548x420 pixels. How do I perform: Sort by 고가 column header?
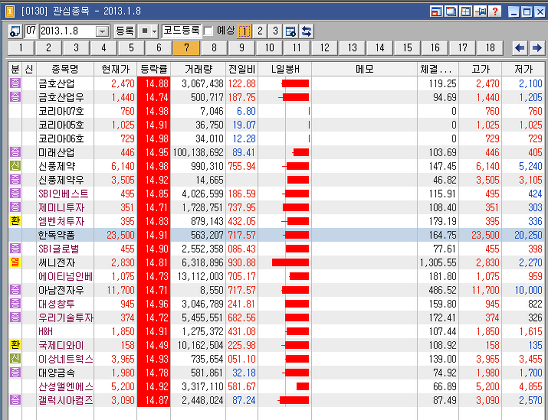[x=480, y=70]
